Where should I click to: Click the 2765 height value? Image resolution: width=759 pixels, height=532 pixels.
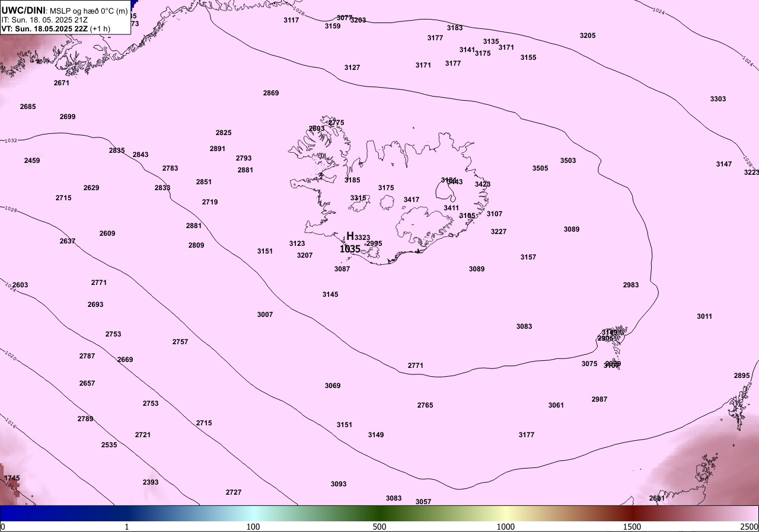[425, 405]
